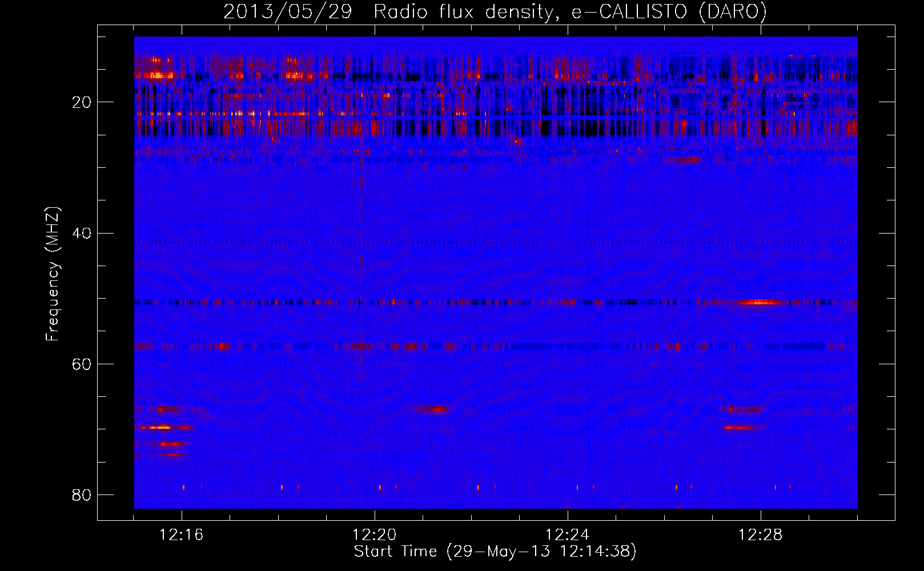Image resolution: width=924 pixels, height=571 pixels.
Task: Click the "12:16" time tick label
Action: coord(182,534)
